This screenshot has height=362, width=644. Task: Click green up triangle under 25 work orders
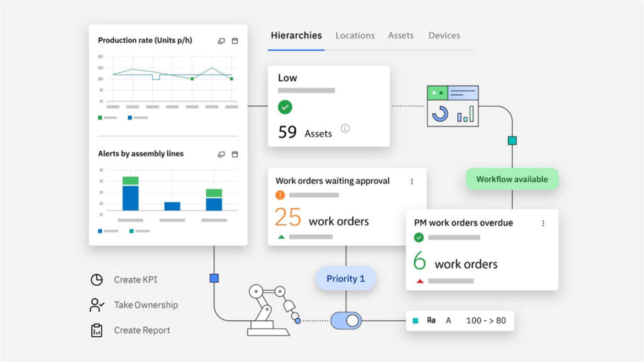coord(281,237)
